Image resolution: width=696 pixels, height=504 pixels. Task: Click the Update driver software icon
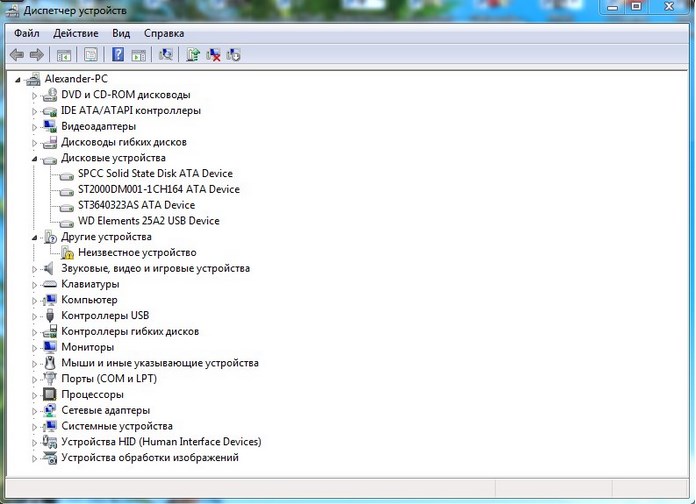[x=193, y=55]
